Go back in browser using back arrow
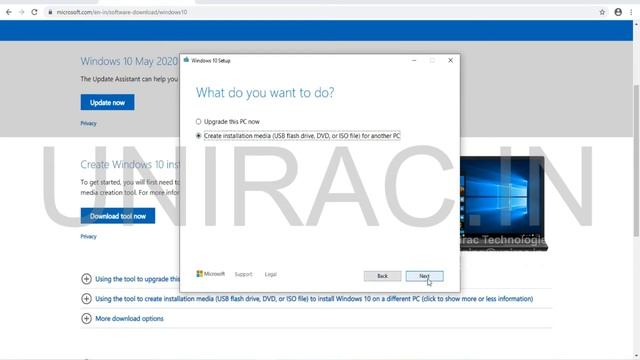This screenshot has width=640, height=360. (9, 12)
